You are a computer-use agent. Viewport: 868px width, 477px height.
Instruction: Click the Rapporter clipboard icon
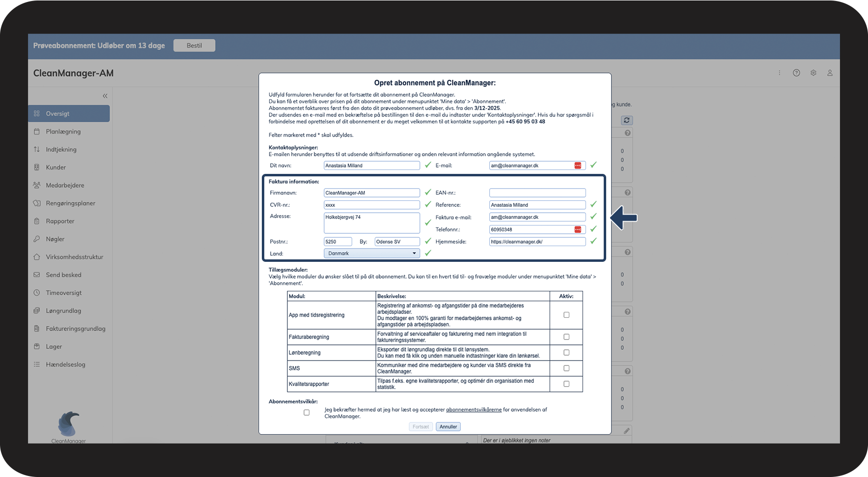36,221
